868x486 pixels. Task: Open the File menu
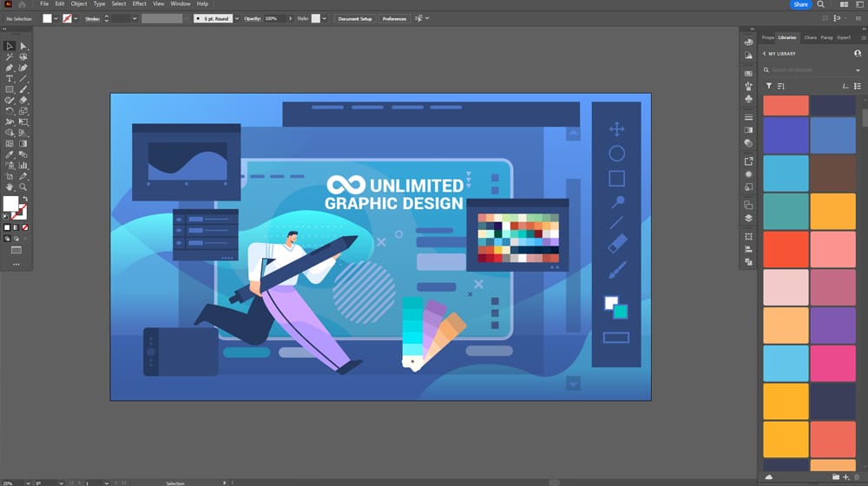[x=44, y=3]
